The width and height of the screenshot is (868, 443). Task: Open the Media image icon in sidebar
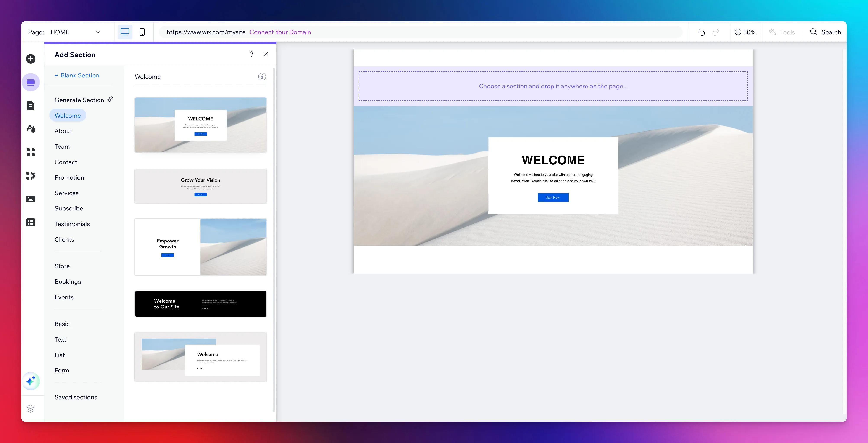click(x=31, y=199)
